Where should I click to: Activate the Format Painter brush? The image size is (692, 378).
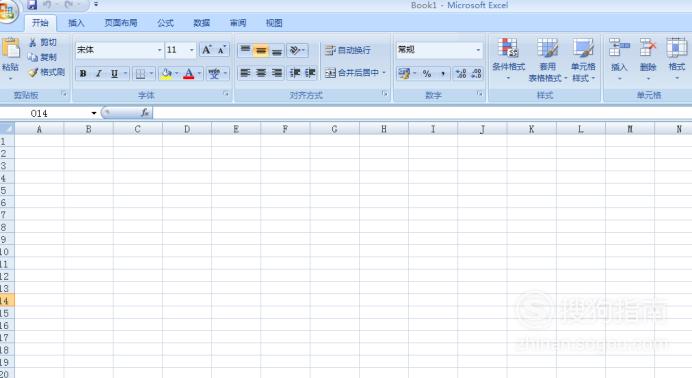33,72
